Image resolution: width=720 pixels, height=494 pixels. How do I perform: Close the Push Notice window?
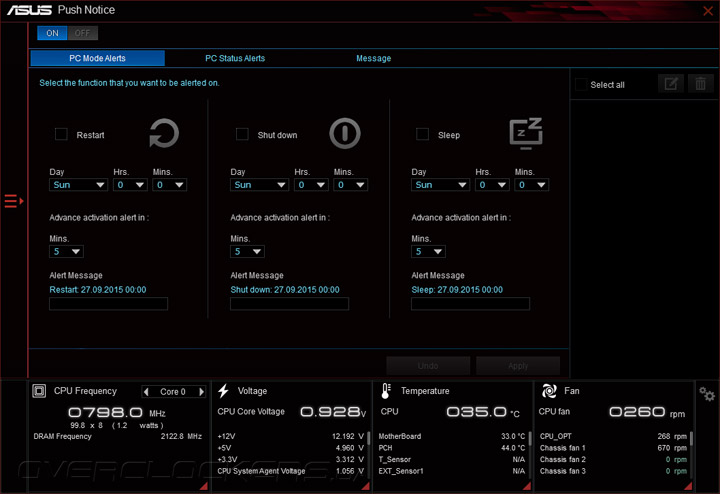[x=708, y=11]
